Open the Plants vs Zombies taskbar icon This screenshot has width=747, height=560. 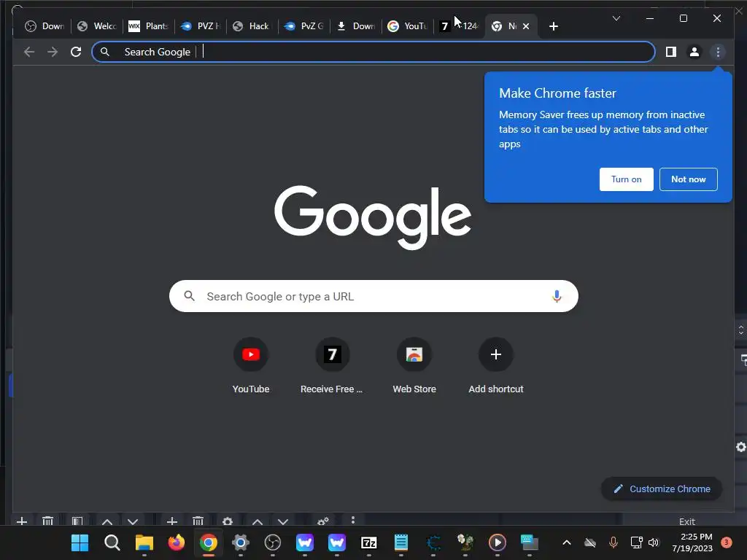[465, 542]
